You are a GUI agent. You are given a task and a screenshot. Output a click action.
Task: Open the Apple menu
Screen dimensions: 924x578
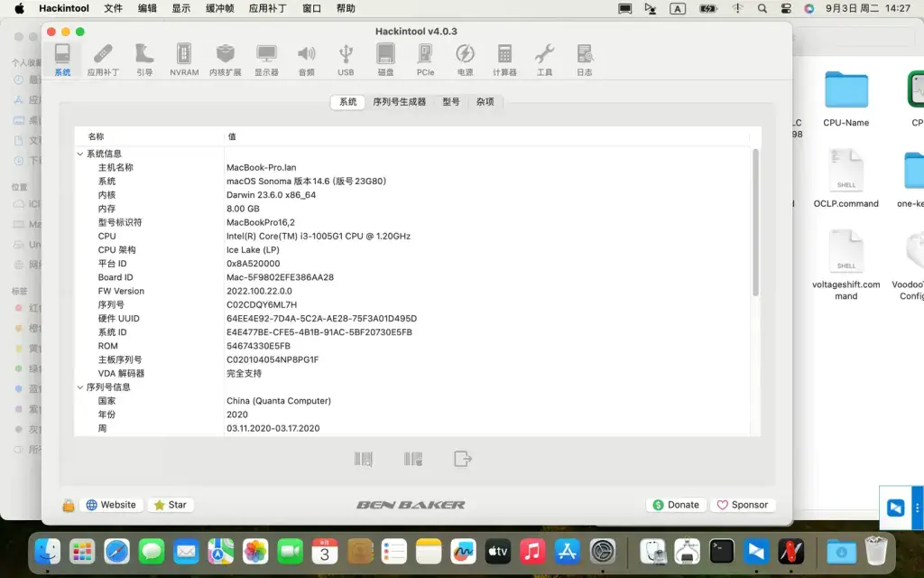(19, 8)
